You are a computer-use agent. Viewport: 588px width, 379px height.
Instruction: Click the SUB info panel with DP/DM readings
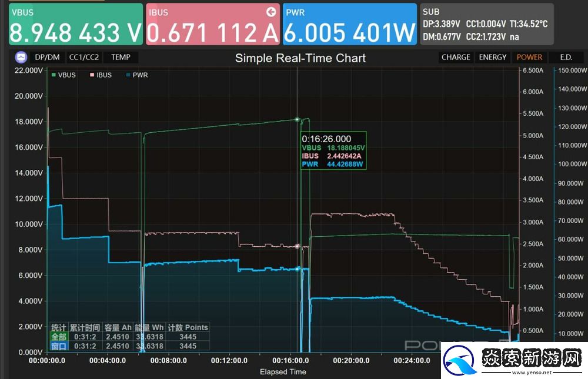point(486,24)
